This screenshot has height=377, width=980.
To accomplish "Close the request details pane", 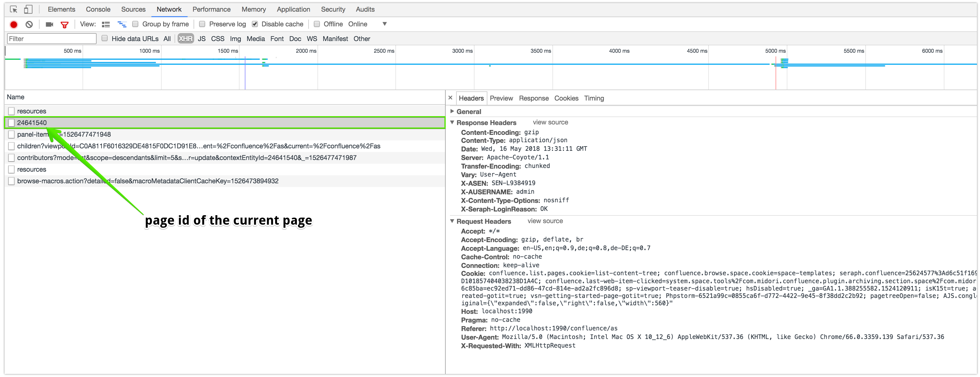I will (451, 98).
